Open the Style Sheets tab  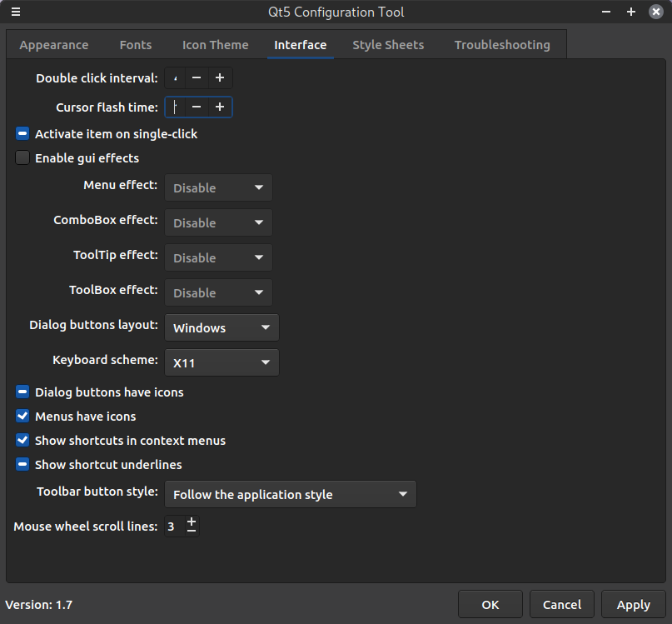388,45
